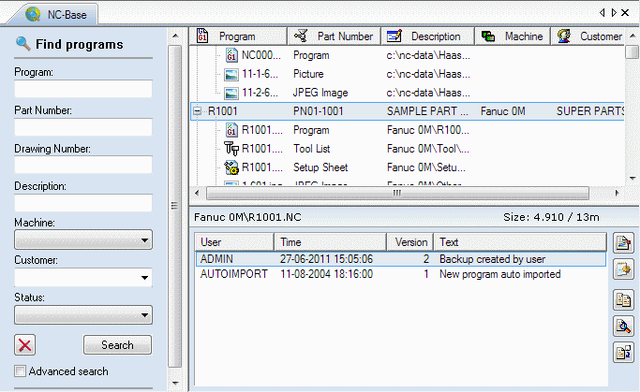Click the Description column icon
This screenshot has width=640, height=392.
coord(394,36)
